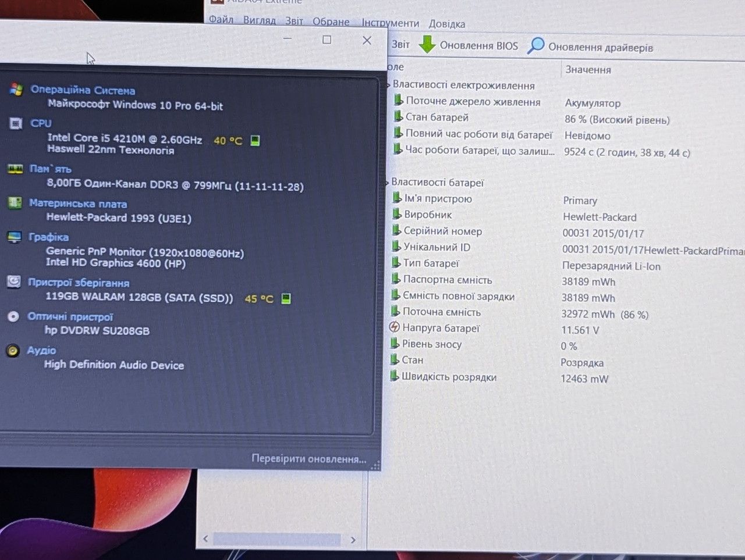745x560 pixels.
Task: Click the green SSD temperature indicator icon
Action: pyautogui.click(x=286, y=298)
